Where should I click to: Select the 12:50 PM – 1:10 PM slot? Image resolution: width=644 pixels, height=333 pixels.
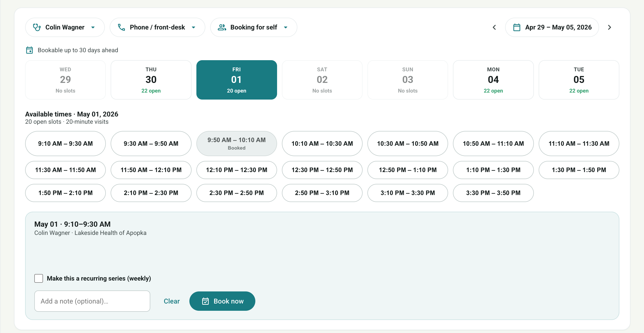click(408, 170)
